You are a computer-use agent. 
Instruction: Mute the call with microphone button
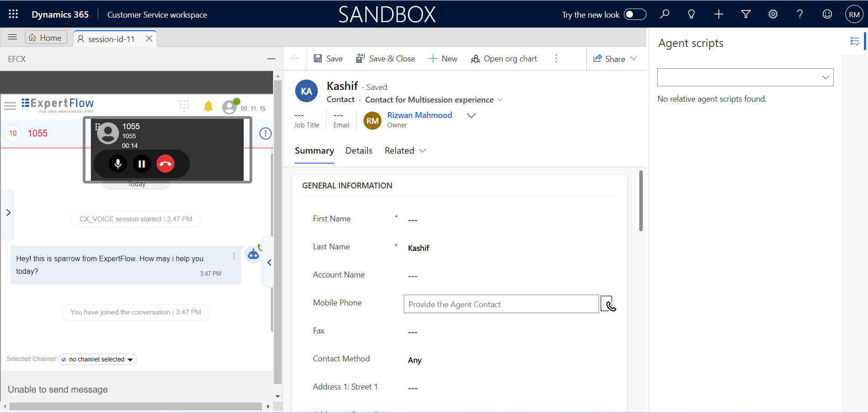[x=118, y=164]
